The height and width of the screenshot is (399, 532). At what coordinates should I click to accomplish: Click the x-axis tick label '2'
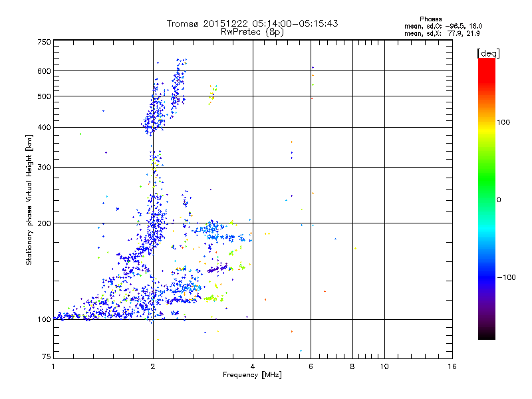click(153, 366)
